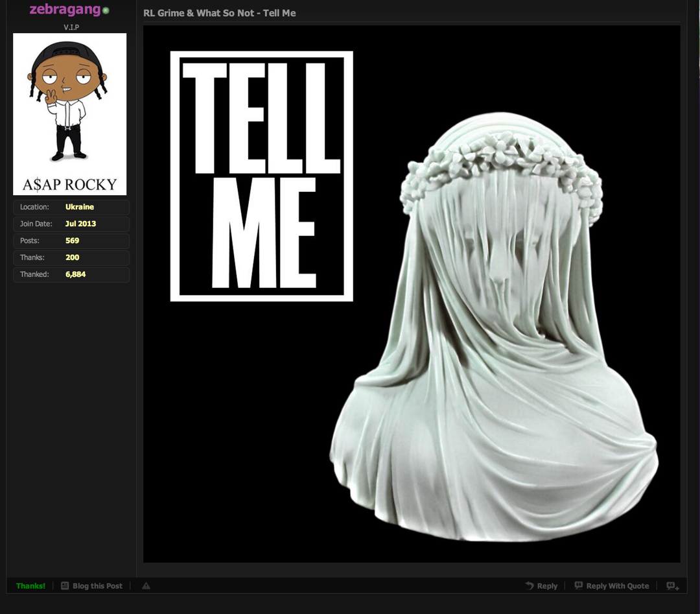
Task: Click the Reply With Quote speech icon
Action: pos(579,585)
